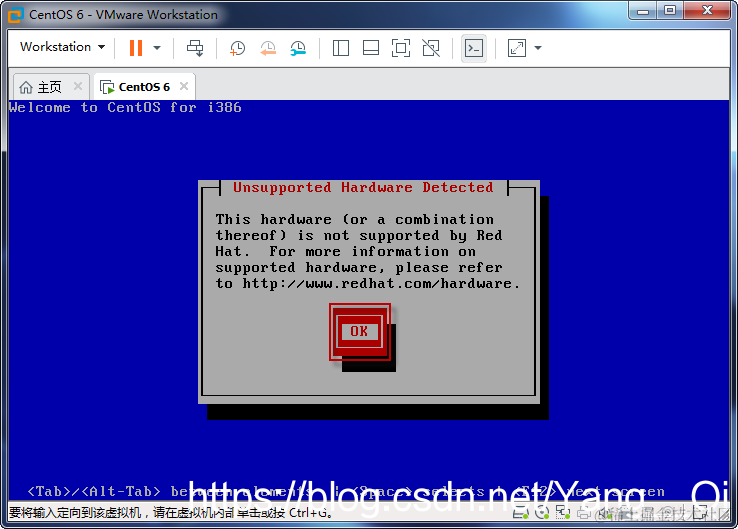Click the hard disk status icon
Image resolution: width=738 pixels, height=529 pixels.
pyautogui.click(x=521, y=513)
